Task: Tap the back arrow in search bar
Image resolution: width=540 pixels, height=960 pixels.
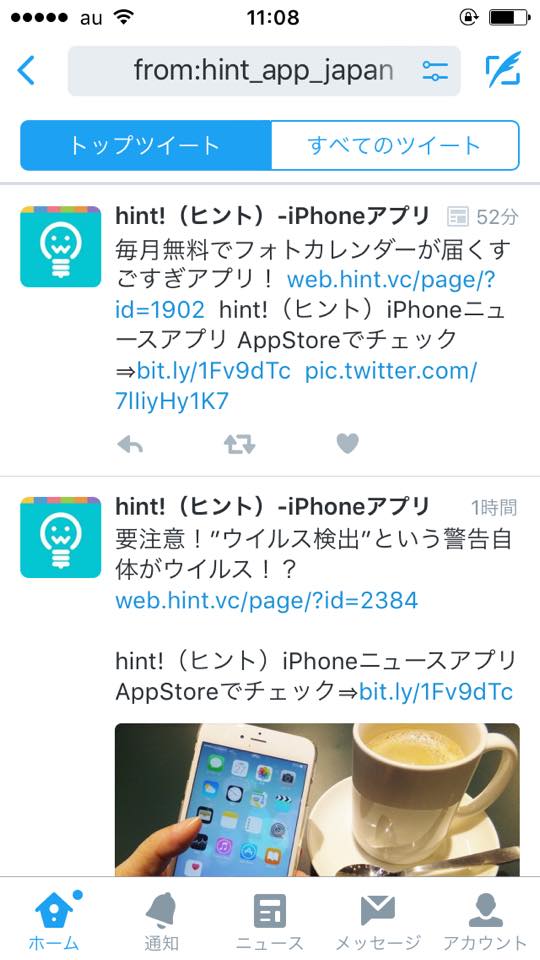Action: click(x=26, y=70)
